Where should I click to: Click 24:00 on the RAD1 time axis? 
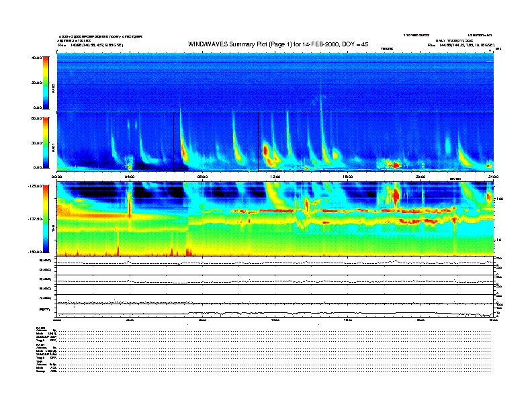pos(493,177)
